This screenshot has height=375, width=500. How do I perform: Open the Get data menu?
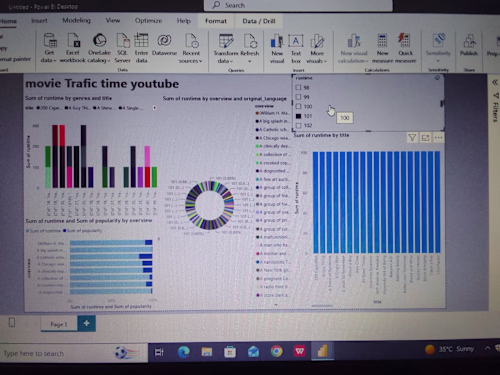point(49,48)
